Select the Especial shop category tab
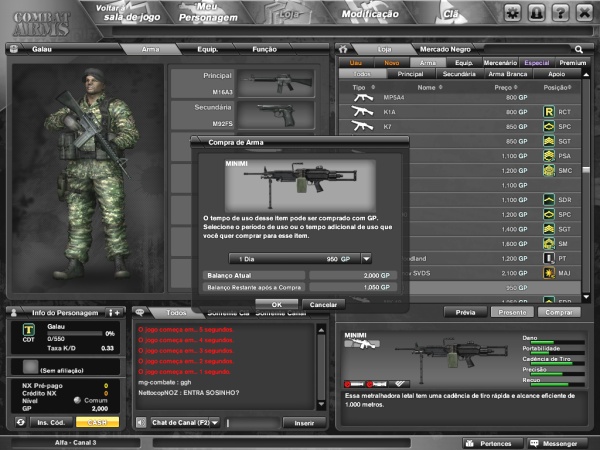The width and height of the screenshot is (600, 450). [537, 62]
